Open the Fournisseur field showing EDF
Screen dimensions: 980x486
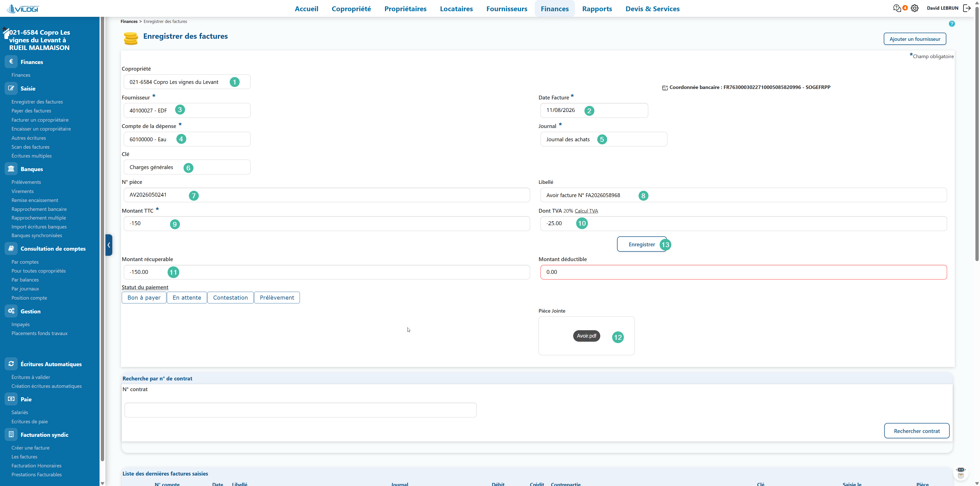point(187,110)
